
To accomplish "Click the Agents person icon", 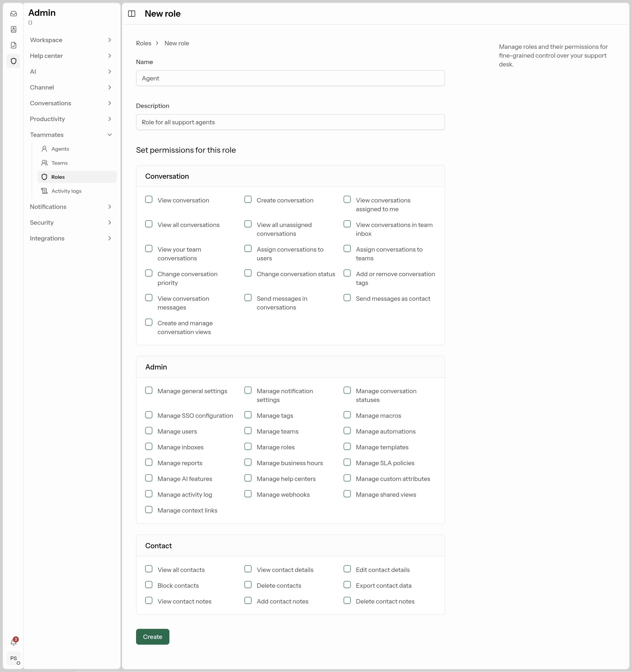I will [44, 149].
